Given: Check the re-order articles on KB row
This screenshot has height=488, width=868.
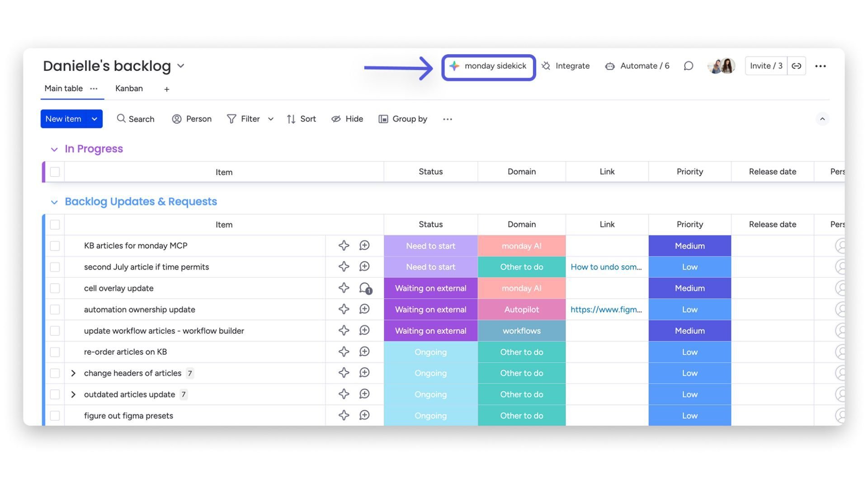Looking at the screenshot, I should point(55,352).
